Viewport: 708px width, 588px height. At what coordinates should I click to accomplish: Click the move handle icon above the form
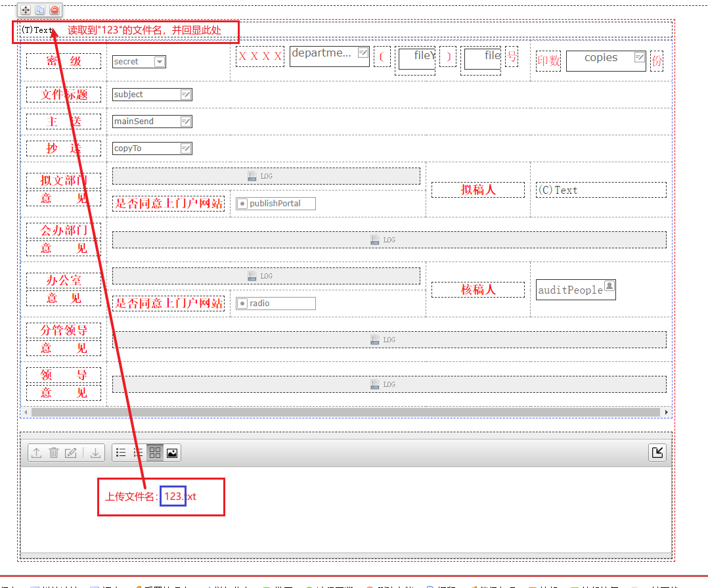(x=26, y=10)
